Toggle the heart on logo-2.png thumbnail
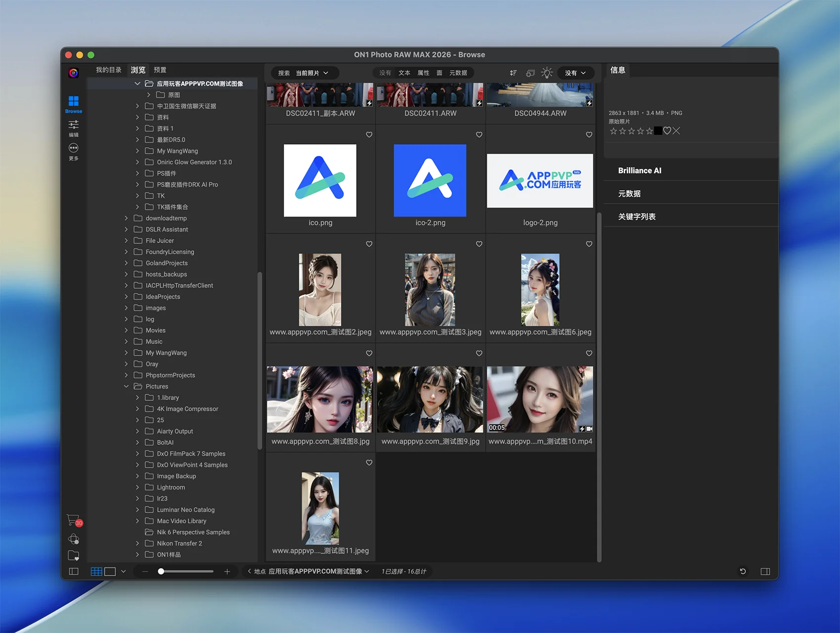The height and width of the screenshot is (633, 840). pos(589,135)
